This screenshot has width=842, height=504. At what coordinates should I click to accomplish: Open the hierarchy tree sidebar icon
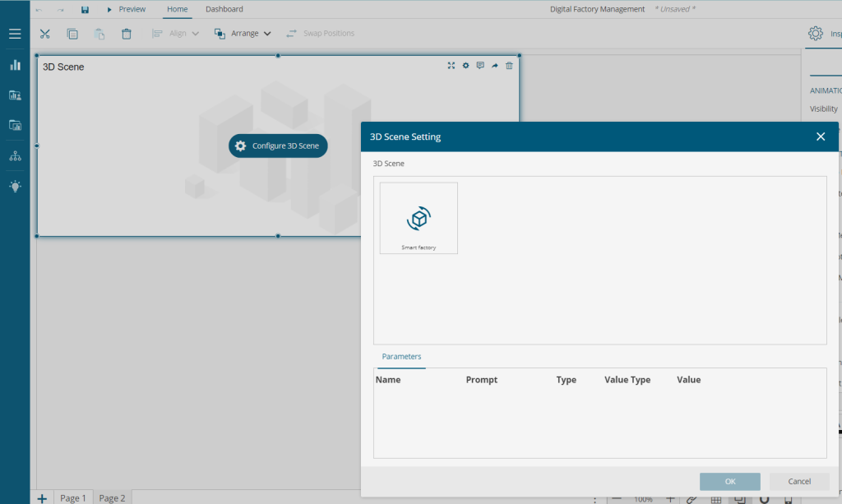coord(15,156)
